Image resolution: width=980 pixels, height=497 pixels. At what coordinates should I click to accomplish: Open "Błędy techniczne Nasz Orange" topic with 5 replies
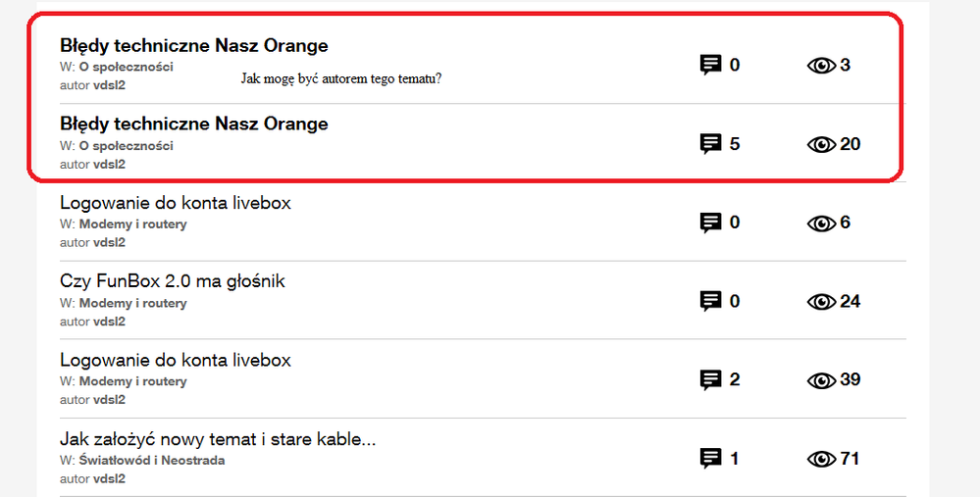point(194,124)
